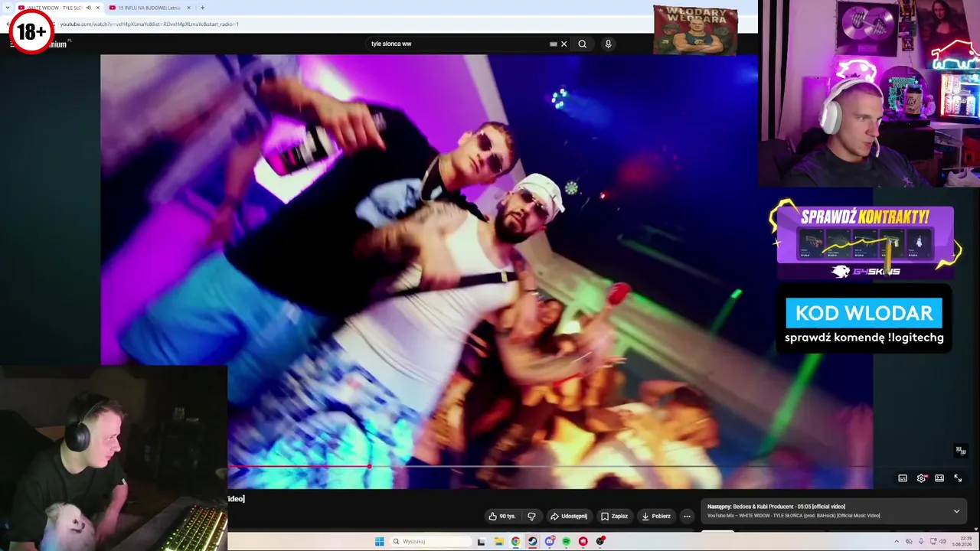Open more actions menu beside Pobierz

pos(687,516)
